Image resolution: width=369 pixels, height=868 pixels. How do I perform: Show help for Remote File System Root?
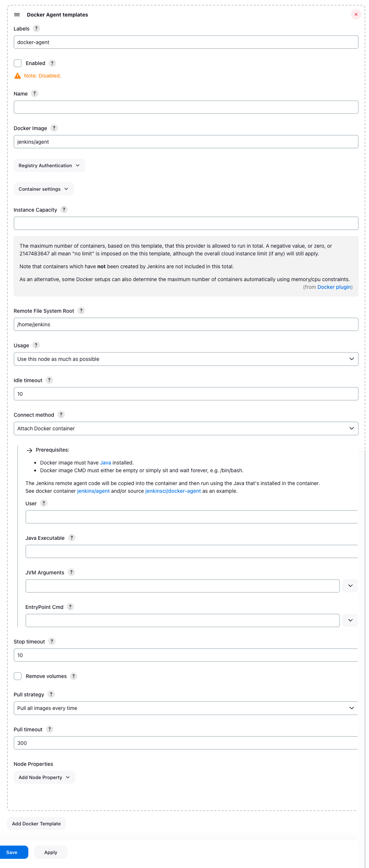pyautogui.click(x=81, y=311)
